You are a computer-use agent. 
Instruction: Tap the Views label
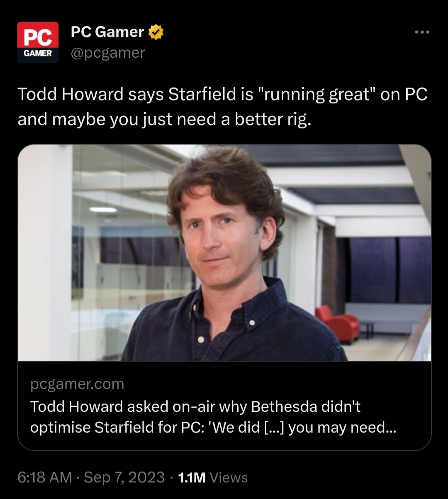click(229, 478)
